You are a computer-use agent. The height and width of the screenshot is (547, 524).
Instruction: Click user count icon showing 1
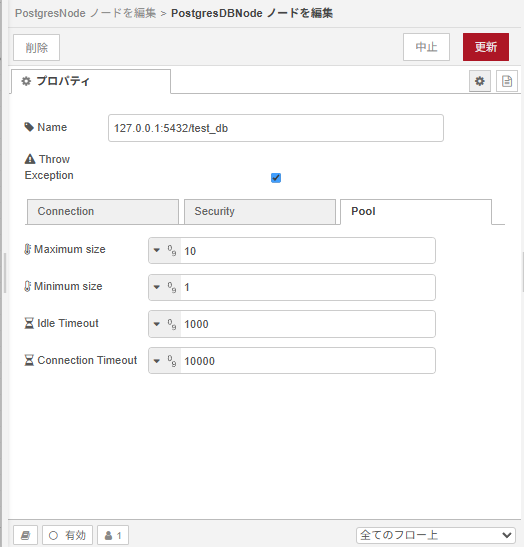point(113,535)
